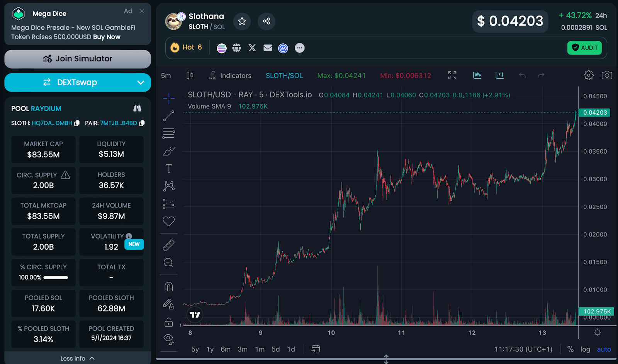Open pair address 7MTJB...B4BD link
The width and height of the screenshot is (618, 364).
tap(119, 123)
